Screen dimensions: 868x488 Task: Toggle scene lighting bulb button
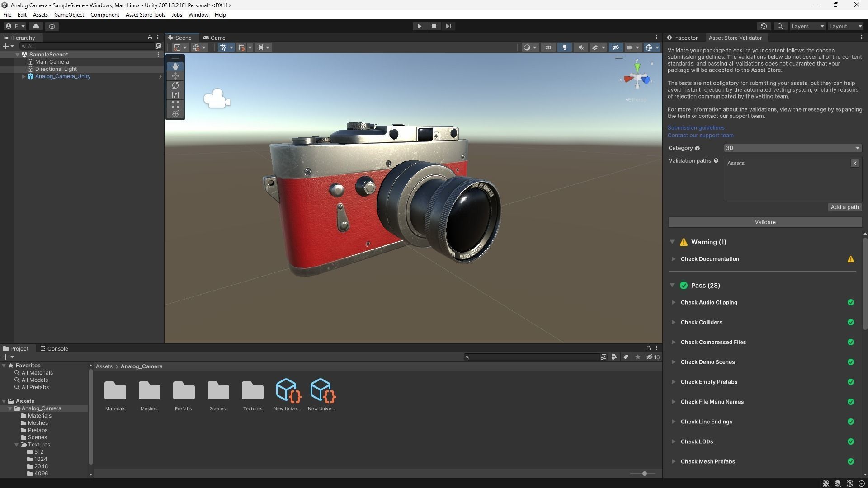pos(564,47)
